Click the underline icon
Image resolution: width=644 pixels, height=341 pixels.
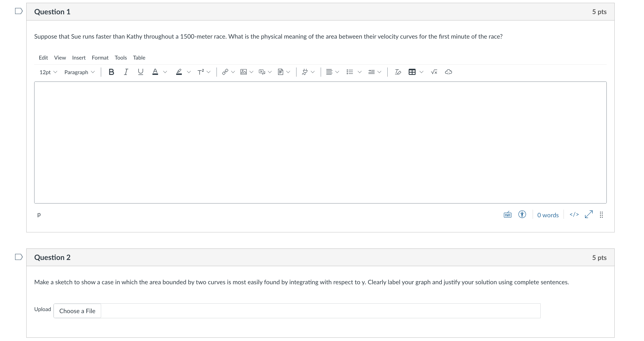coord(140,72)
